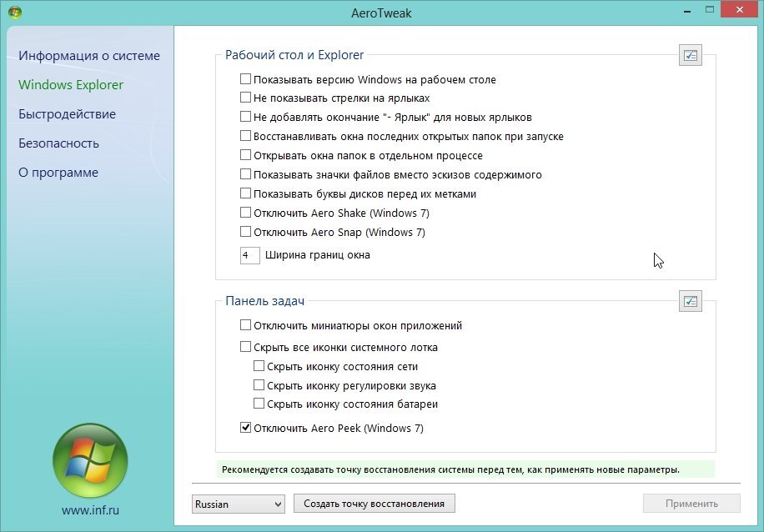This screenshot has height=532, width=764.
Task: Click the select-all icon for Панель задач
Action: pyautogui.click(x=690, y=302)
